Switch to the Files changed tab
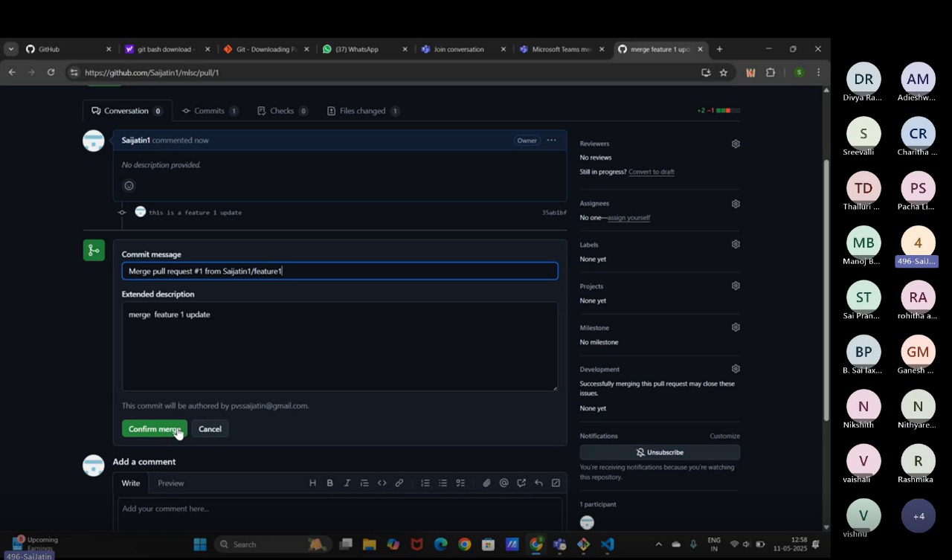This screenshot has width=952, height=560. click(362, 110)
